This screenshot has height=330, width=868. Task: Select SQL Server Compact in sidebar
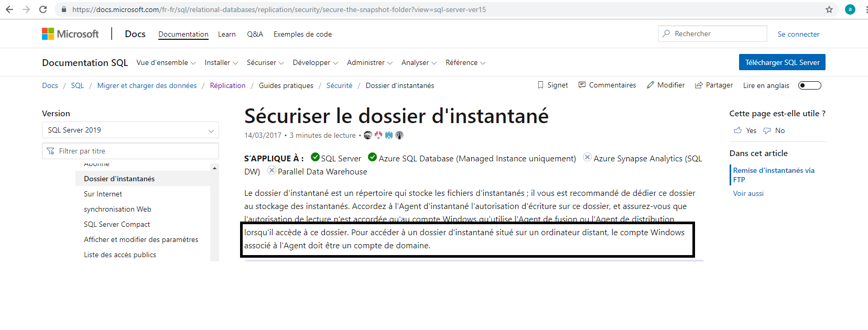117,224
